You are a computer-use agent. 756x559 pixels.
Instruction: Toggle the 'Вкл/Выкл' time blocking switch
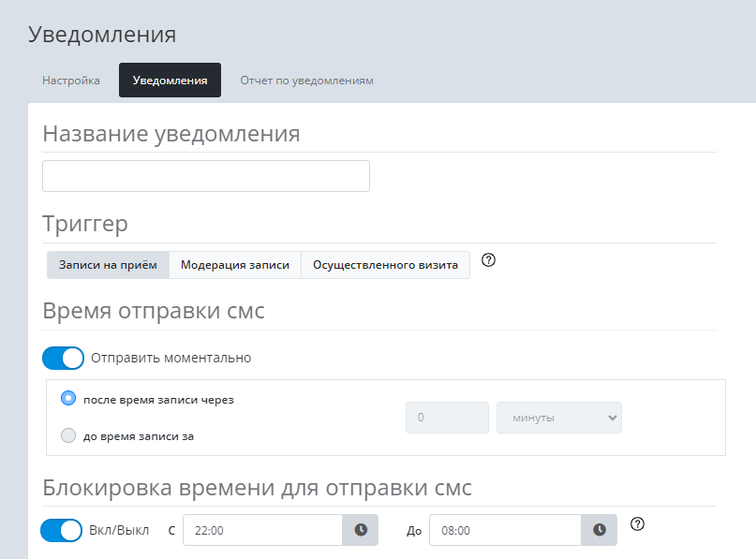click(x=62, y=530)
